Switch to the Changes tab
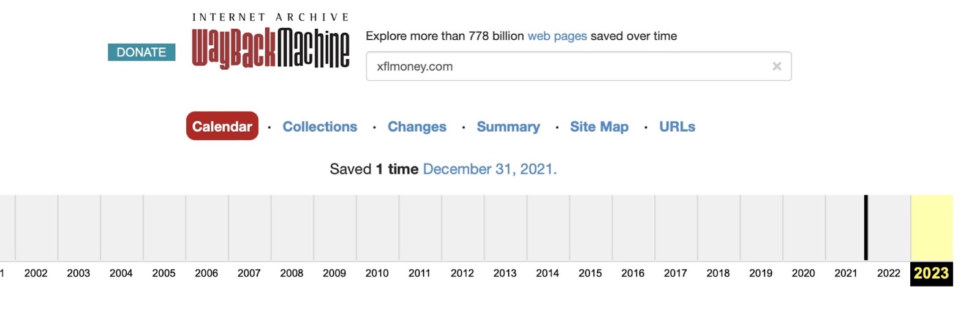Image resolution: width=980 pixels, height=335 pixels. point(417,127)
